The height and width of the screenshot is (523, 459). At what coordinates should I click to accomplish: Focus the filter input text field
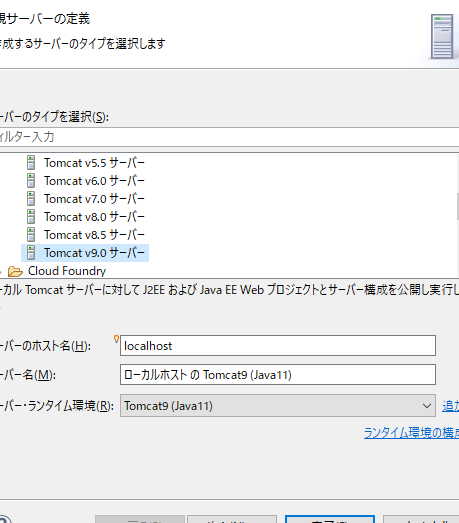click(230, 137)
